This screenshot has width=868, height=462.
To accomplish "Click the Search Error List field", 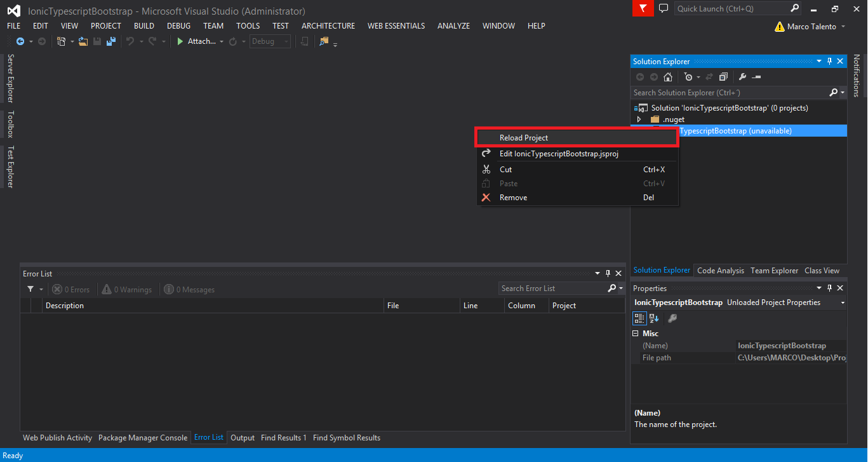I will coord(552,289).
